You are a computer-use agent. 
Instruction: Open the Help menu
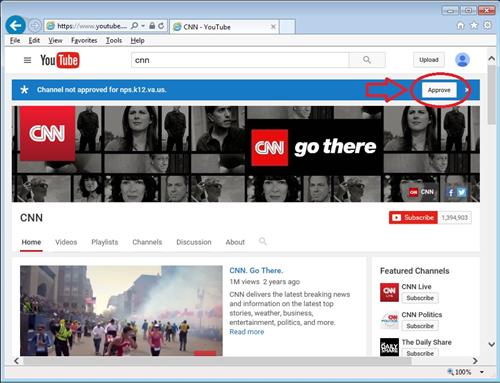[x=137, y=40]
